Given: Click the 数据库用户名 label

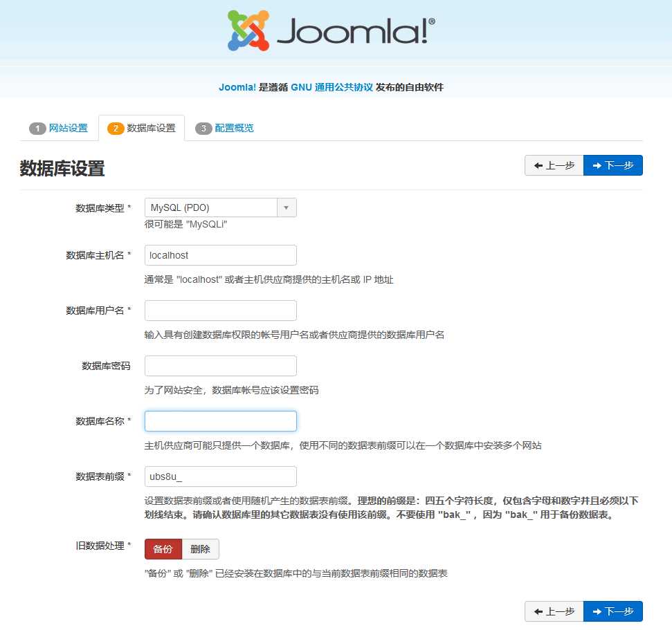Looking at the screenshot, I should (x=98, y=311).
